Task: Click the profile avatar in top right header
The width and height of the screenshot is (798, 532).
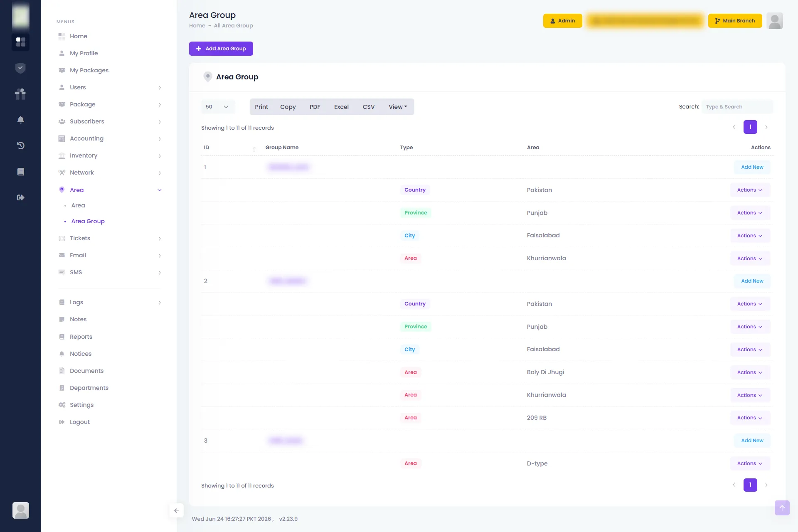Action: tap(774, 21)
